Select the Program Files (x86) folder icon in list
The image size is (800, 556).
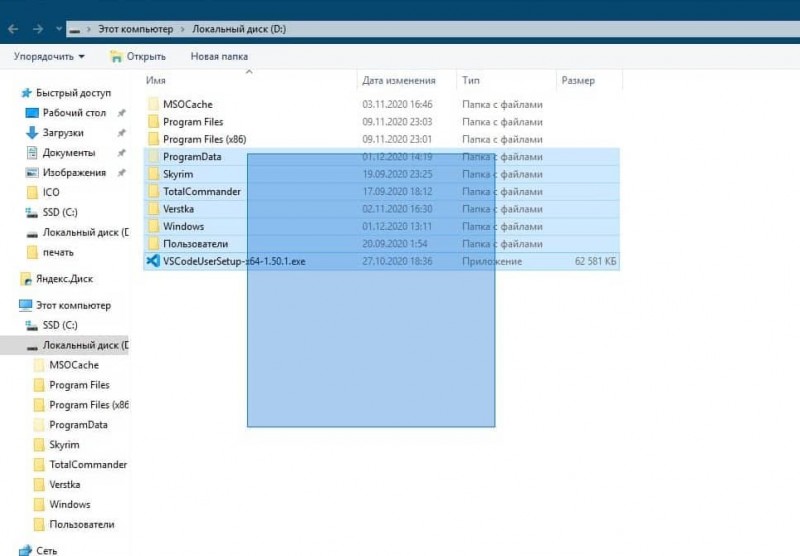(154, 139)
